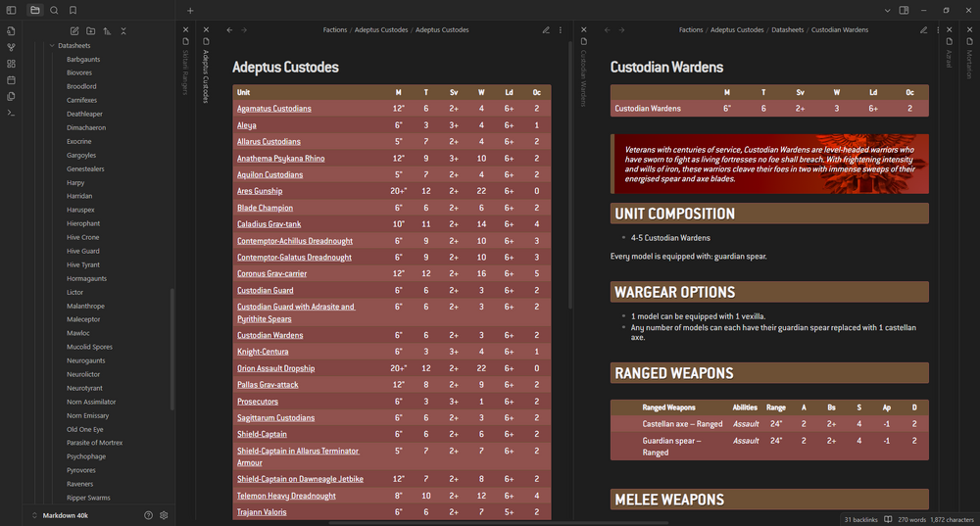Open canvas ribbon icon with four squares
This screenshot has width=980, height=526.
pyautogui.click(x=11, y=64)
